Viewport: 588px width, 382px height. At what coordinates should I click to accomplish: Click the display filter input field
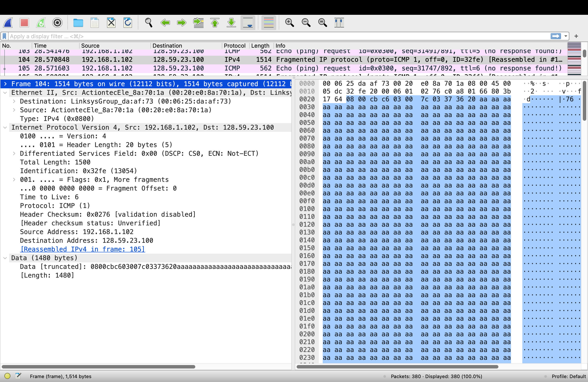tap(272, 36)
